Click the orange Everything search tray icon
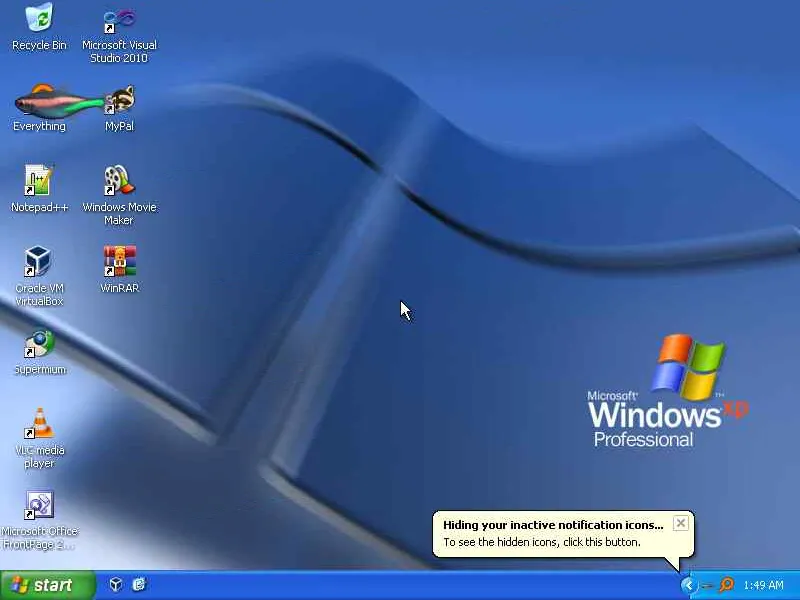Screen dimensions: 800x600 click(726, 585)
